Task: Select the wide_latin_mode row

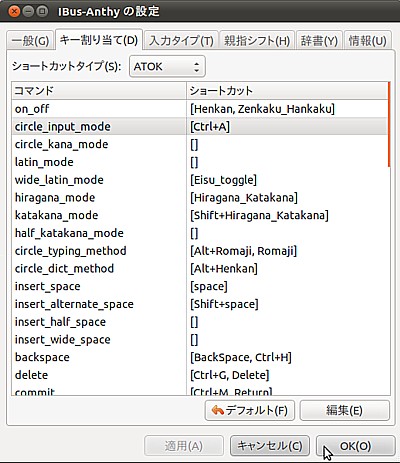Action: (x=200, y=180)
